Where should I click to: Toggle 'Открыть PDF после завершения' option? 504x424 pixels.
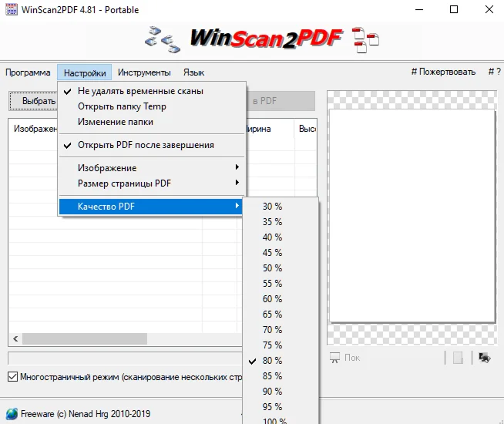[x=146, y=145]
